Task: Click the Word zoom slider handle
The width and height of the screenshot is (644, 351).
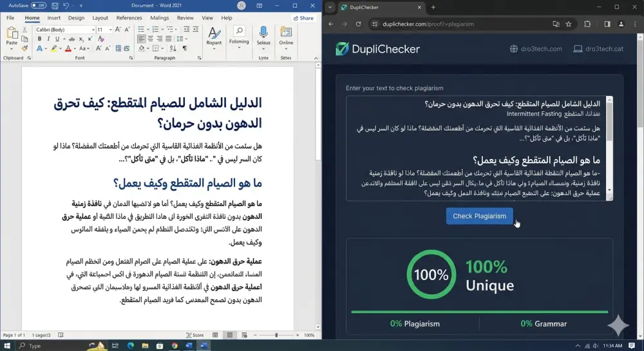Action: click(276, 335)
